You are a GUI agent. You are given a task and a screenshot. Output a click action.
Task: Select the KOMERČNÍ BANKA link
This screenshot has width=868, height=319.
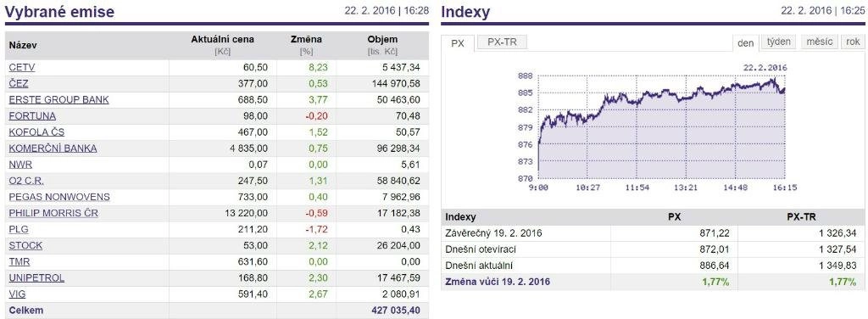53,148
